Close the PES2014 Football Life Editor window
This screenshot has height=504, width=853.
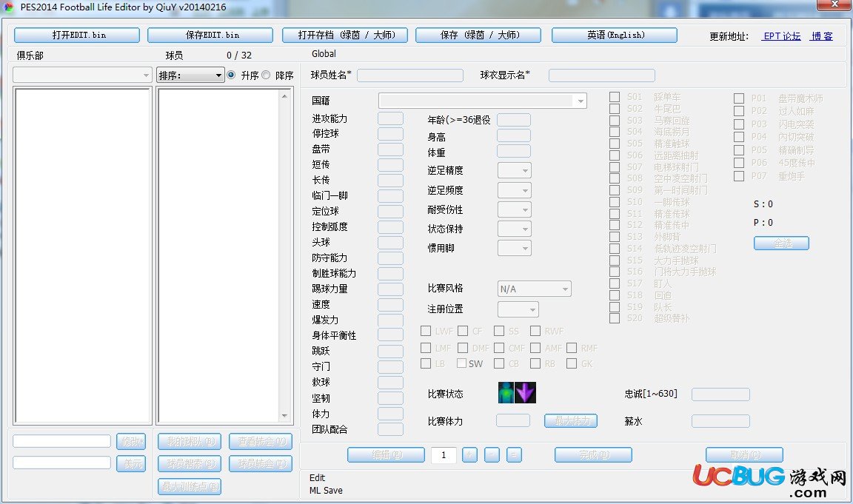(x=834, y=5)
